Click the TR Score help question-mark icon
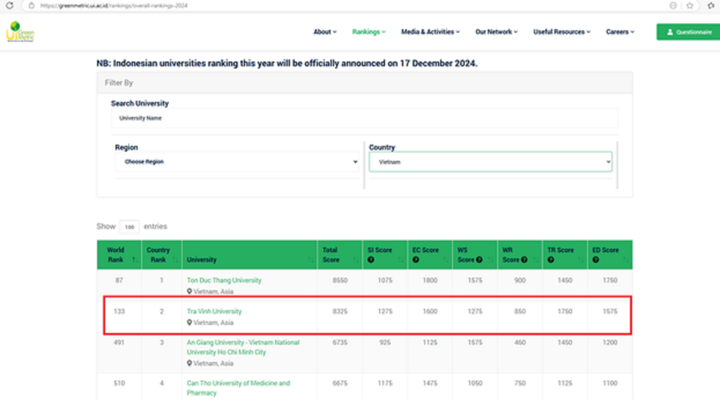The width and height of the screenshot is (720, 420). [551, 260]
